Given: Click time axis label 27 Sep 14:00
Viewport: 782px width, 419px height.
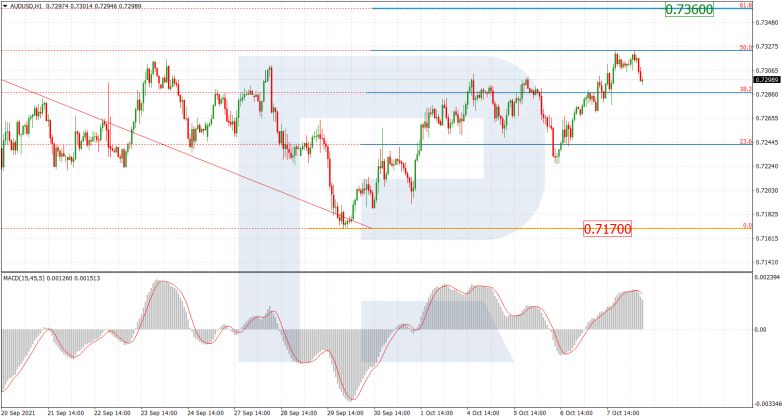Looking at the screenshot, I should tap(252, 413).
